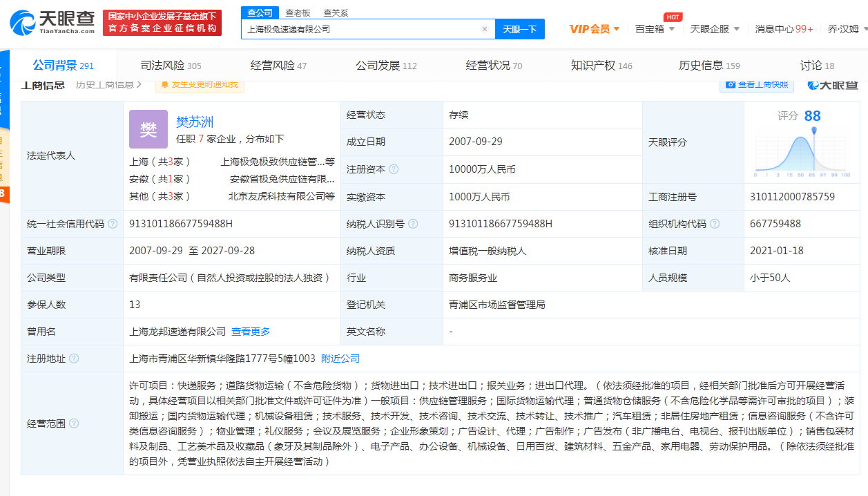Viewport: 868px width, 496px height.
Task: Click the 附近公司 link
Action: click(x=340, y=359)
